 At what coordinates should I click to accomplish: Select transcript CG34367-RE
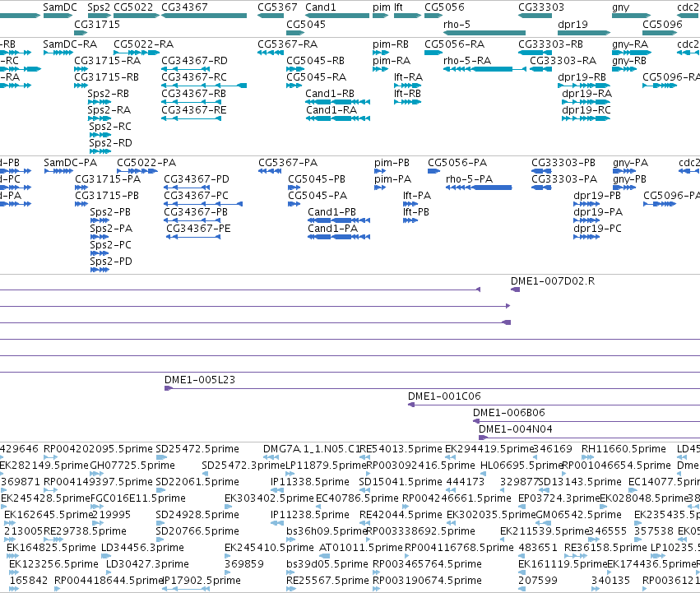pos(194,110)
